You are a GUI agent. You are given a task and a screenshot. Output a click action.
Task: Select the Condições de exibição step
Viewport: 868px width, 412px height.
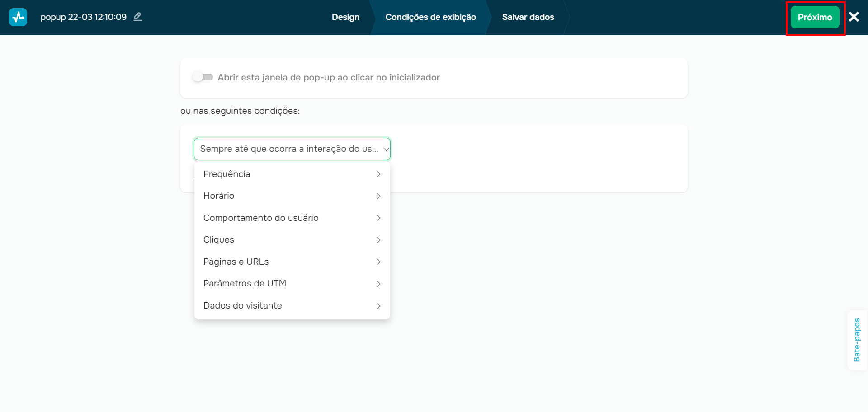[x=430, y=17]
